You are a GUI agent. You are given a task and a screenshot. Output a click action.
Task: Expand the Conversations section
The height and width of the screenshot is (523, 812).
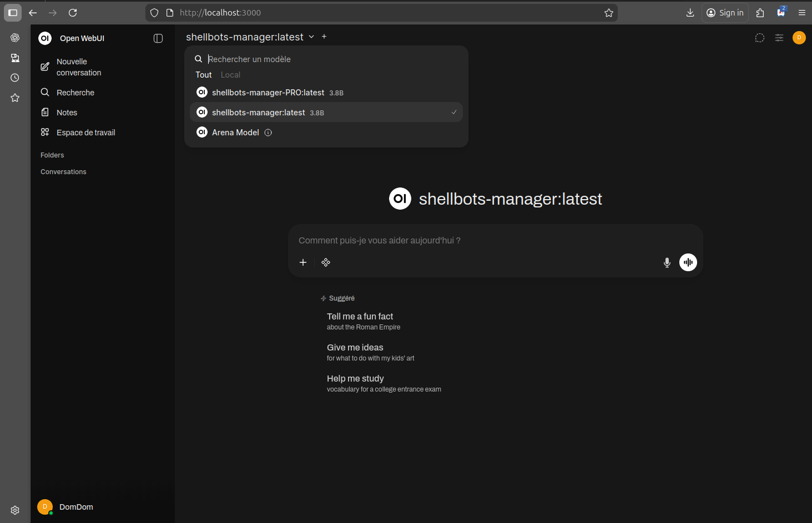[63, 172]
